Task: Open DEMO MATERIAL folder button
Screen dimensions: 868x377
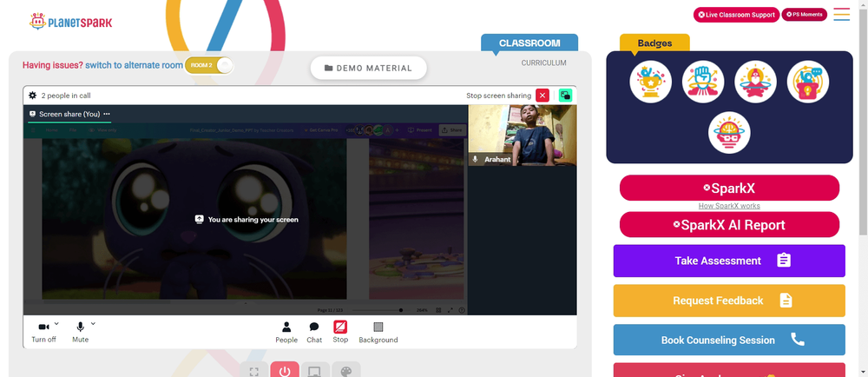Action: point(369,68)
